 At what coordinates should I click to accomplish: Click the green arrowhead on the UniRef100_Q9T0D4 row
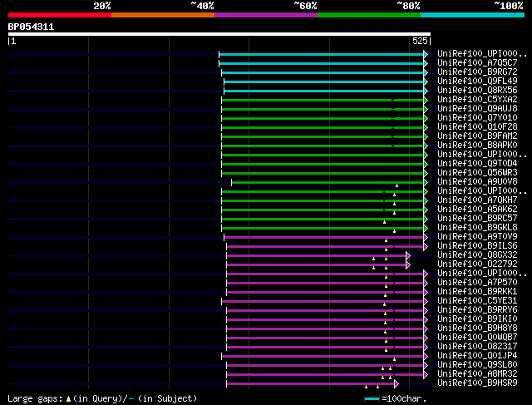pyautogui.click(x=426, y=165)
